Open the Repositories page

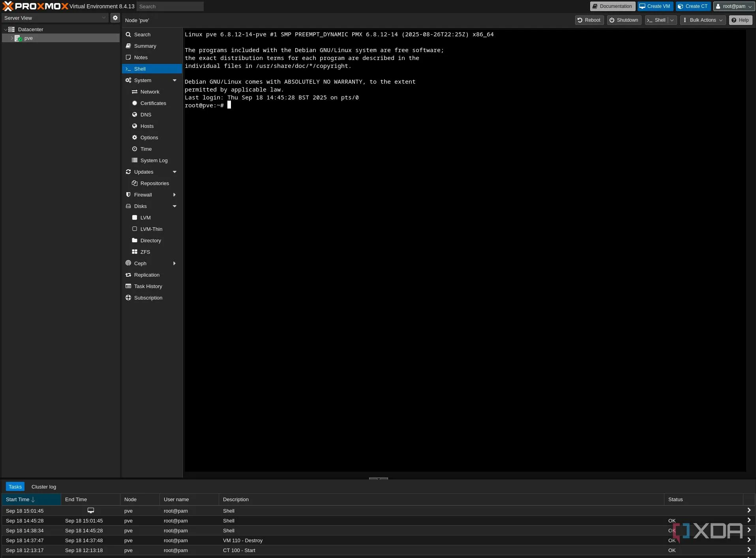pyautogui.click(x=154, y=183)
